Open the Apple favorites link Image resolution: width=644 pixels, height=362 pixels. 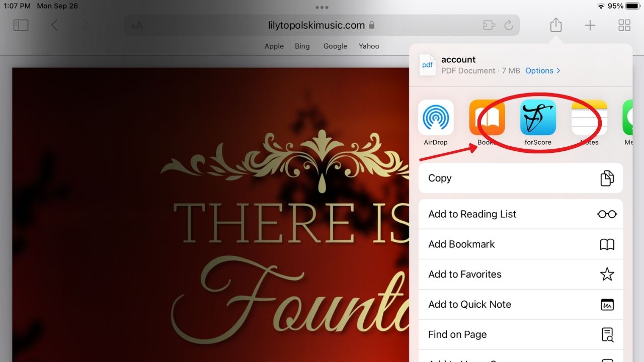274,46
